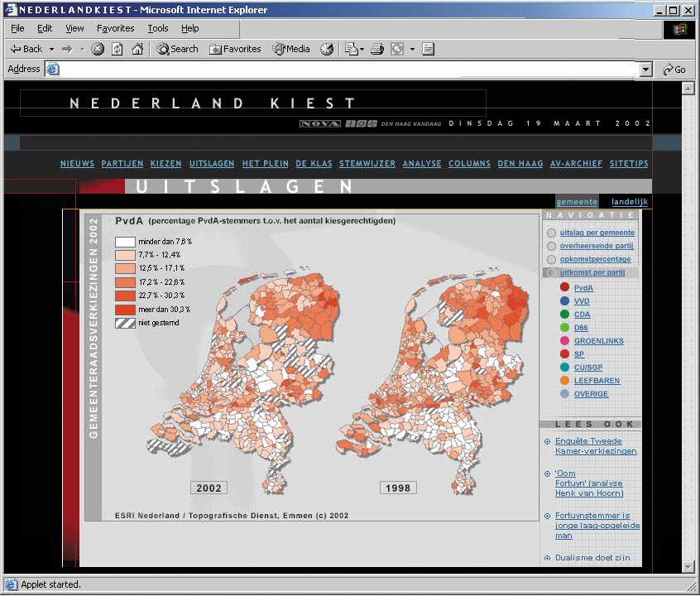Stop page loading with the Stop icon
This screenshot has height=596, width=700.
[x=98, y=49]
